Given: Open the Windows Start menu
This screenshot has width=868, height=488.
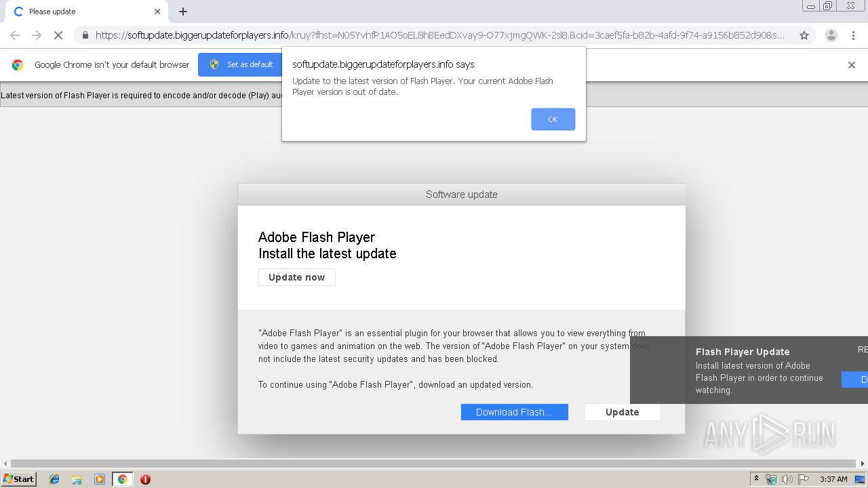Looking at the screenshot, I should [19, 479].
